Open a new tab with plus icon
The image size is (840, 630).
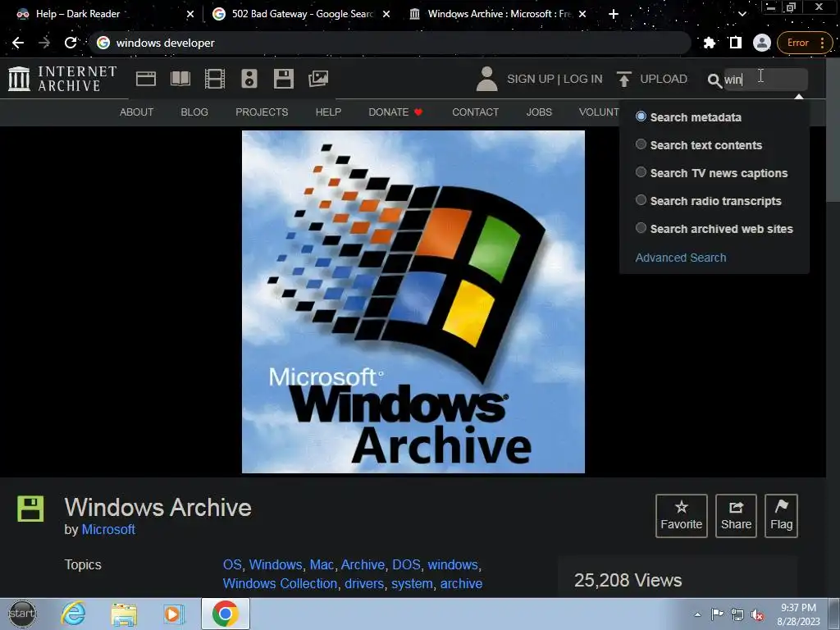(x=614, y=14)
